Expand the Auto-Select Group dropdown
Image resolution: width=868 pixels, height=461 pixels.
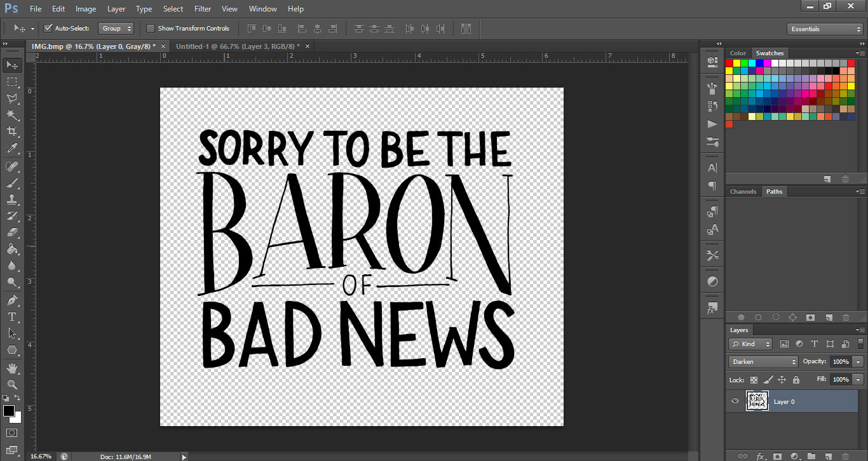pyautogui.click(x=117, y=29)
